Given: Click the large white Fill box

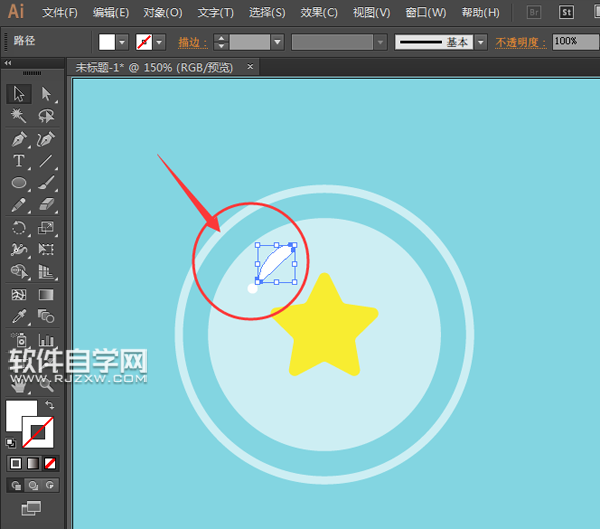Looking at the screenshot, I should [x=21, y=415].
